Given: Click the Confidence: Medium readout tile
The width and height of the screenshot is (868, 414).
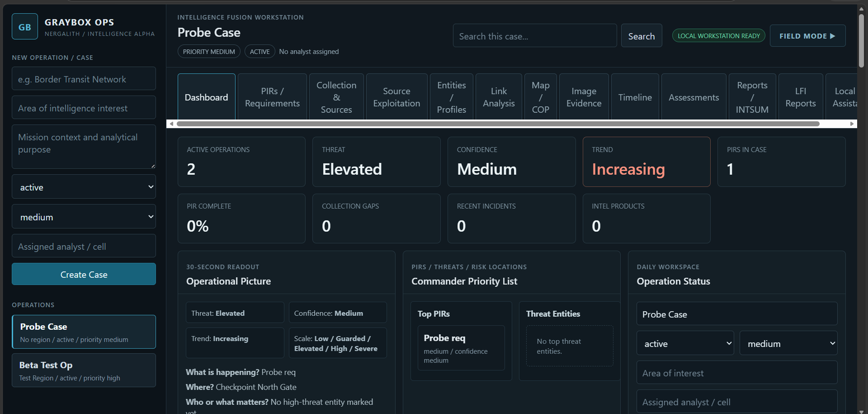Looking at the screenshot, I should [x=337, y=313].
